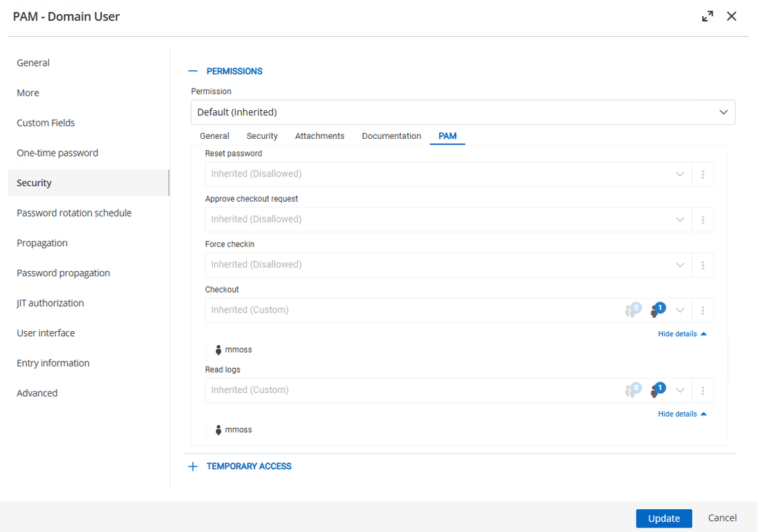Screen dimensions: 757x532
Task: Open the three-dot menu on the Checkout row
Action: pyautogui.click(x=702, y=310)
